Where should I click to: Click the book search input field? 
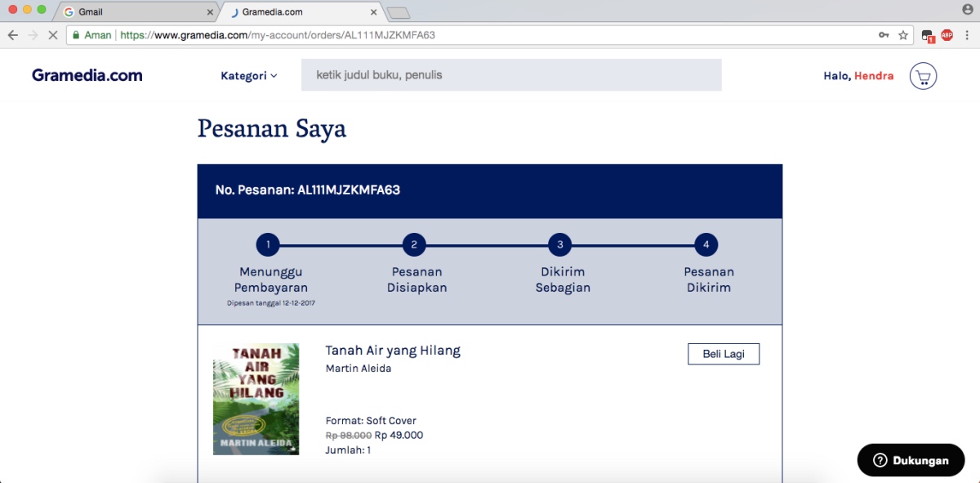click(511, 74)
